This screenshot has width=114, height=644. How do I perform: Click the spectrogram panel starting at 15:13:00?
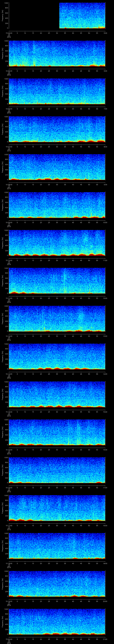(x=57, y=357)
